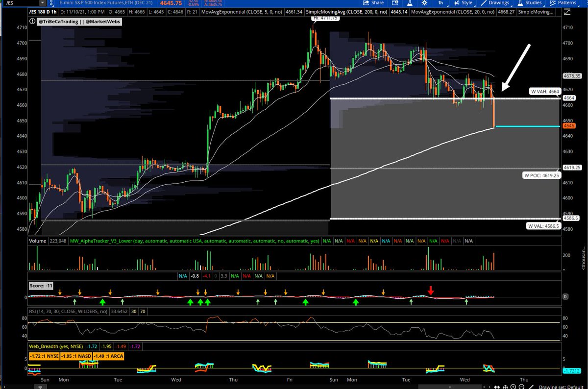The image size is (588, 389).
Task: Open the 1h timeframe dropdown
Action: coord(441,3)
